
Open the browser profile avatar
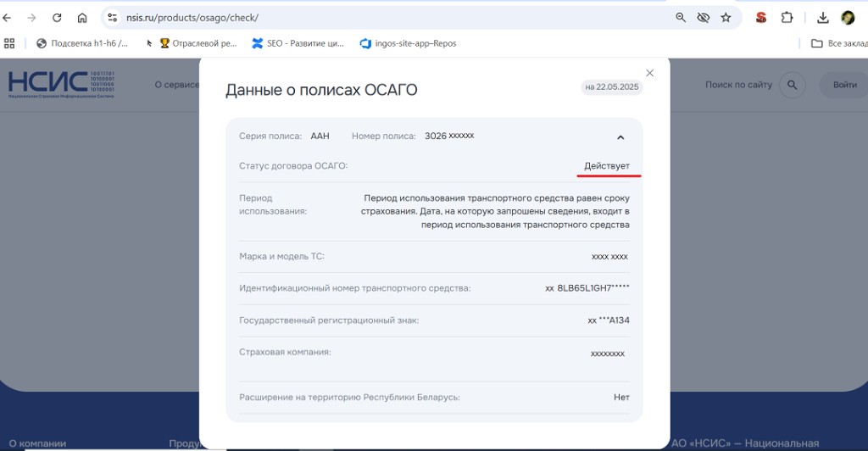[x=848, y=18]
